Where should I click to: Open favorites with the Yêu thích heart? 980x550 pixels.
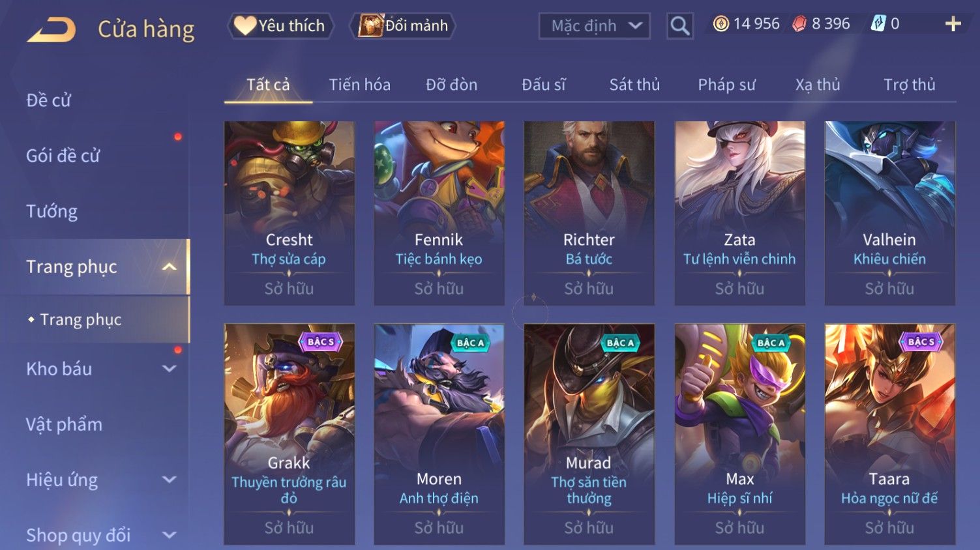pyautogui.click(x=280, y=26)
